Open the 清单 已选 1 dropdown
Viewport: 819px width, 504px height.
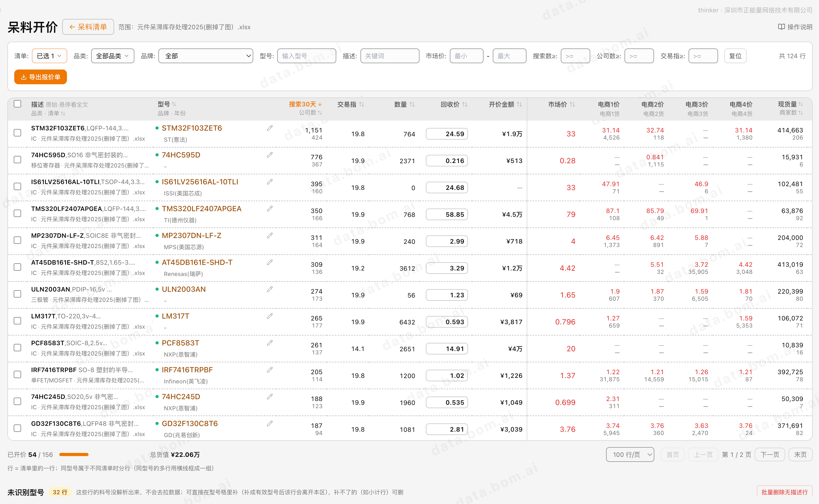(49, 56)
